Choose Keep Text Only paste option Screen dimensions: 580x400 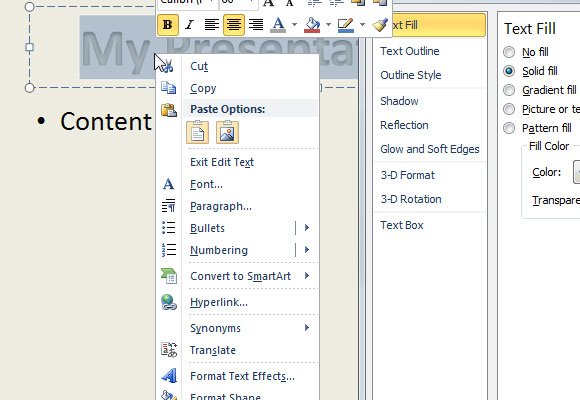click(x=198, y=132)
